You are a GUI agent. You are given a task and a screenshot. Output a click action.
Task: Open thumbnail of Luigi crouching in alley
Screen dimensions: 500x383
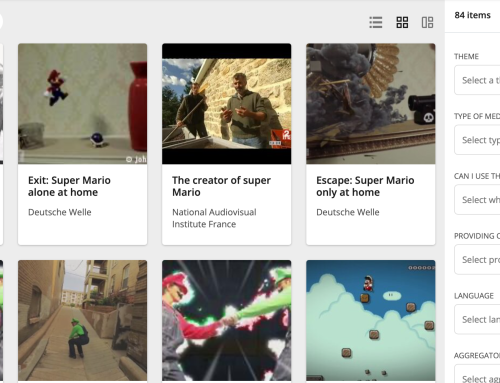82,321
